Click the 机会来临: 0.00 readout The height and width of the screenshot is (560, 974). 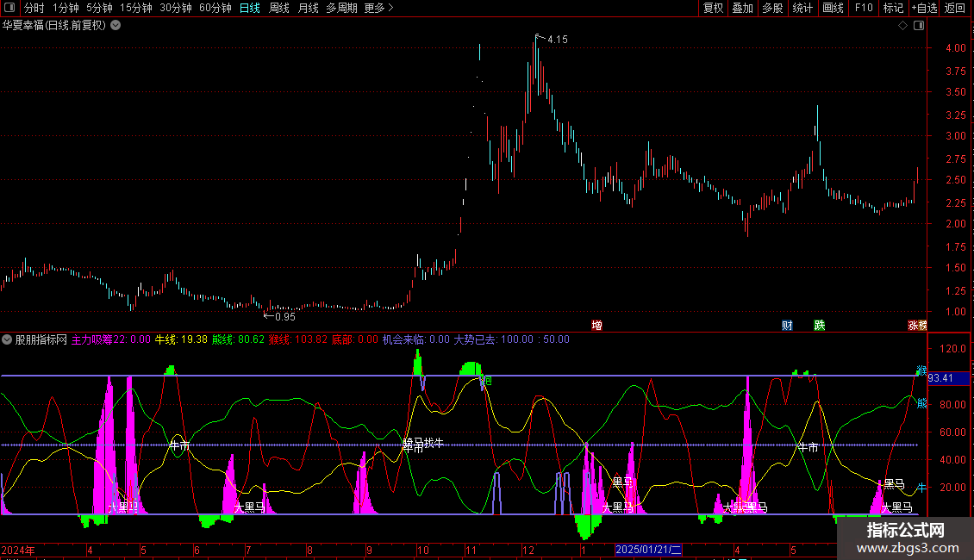pos(416,339)
